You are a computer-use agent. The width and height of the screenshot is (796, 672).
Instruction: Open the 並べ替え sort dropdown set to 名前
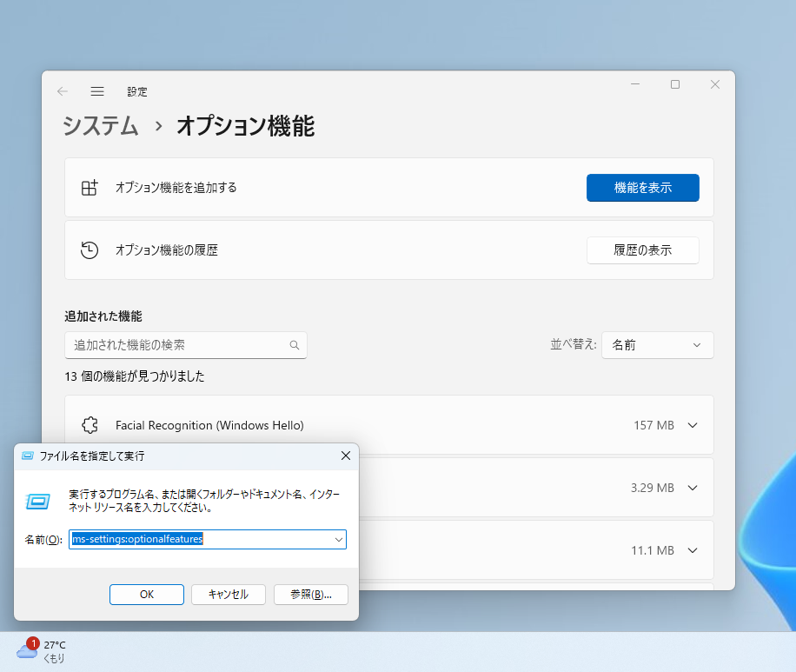coord(657,345)
